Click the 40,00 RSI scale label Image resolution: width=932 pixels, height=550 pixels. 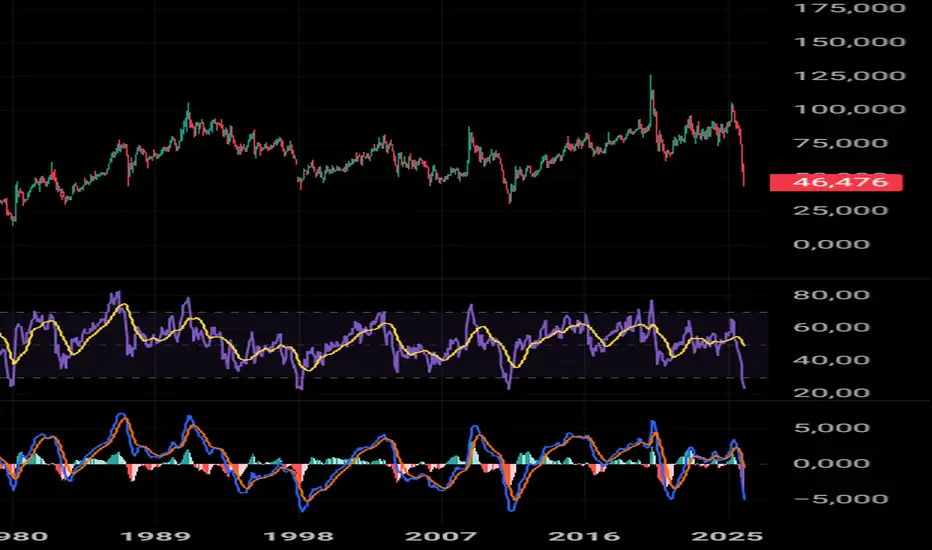tap(832, 360)
